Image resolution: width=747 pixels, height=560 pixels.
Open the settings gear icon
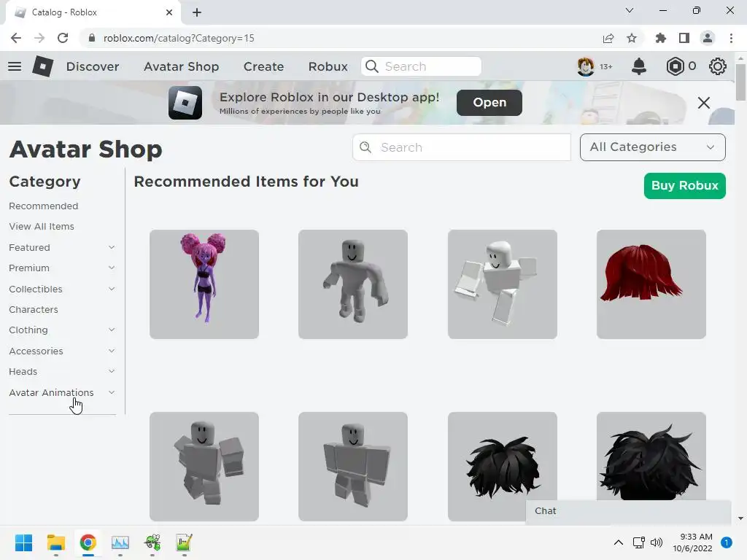718,66
